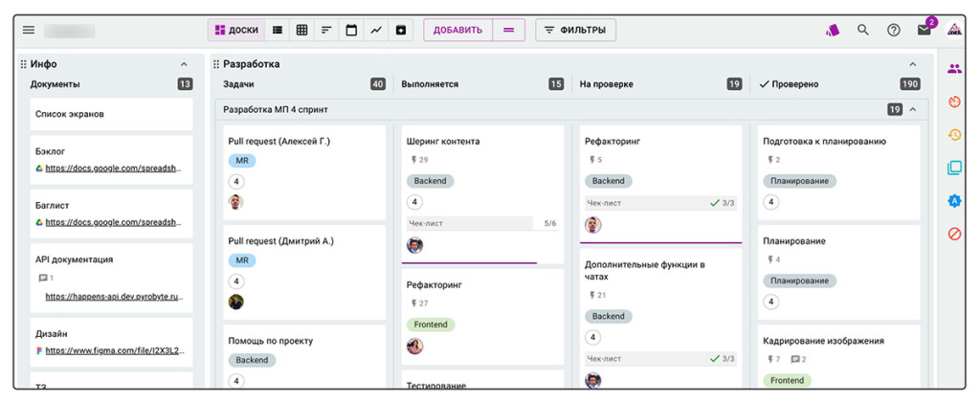Image resolution: width=980 pixels, height=404 pixels.
Task: Open the analytics chart view
Action: tap(376, 30)
